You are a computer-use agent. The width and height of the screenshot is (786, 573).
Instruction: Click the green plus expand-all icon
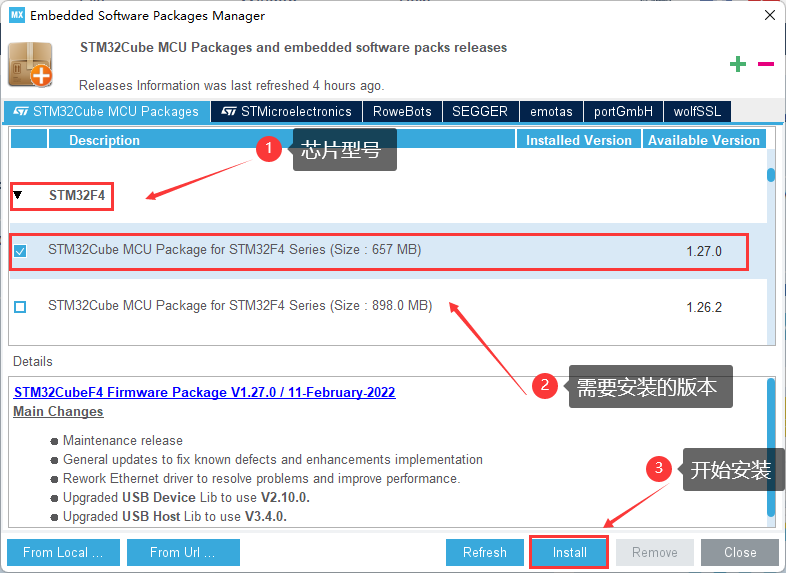point(737,64)
